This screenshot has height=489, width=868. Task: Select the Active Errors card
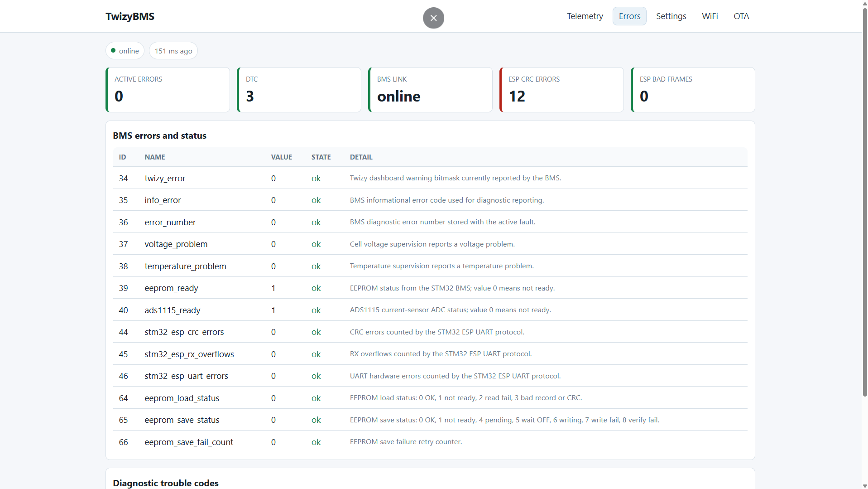pos(168,90)
